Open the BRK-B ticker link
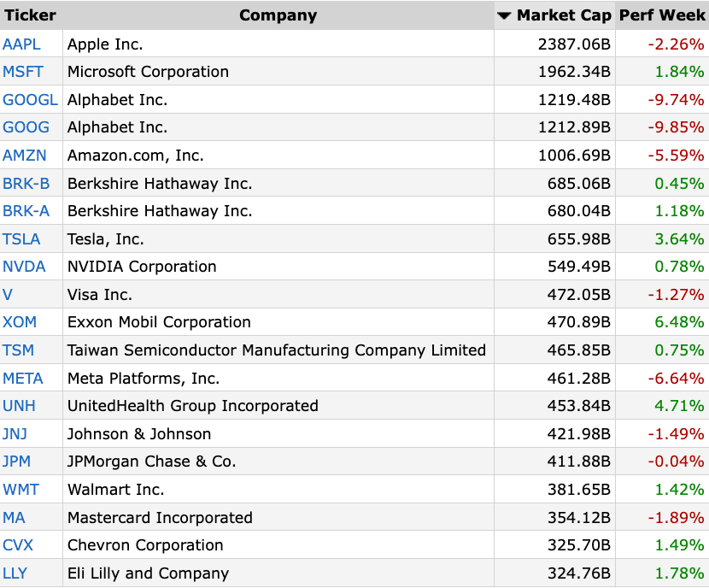 pyautogui.click(x=26, y=184)
